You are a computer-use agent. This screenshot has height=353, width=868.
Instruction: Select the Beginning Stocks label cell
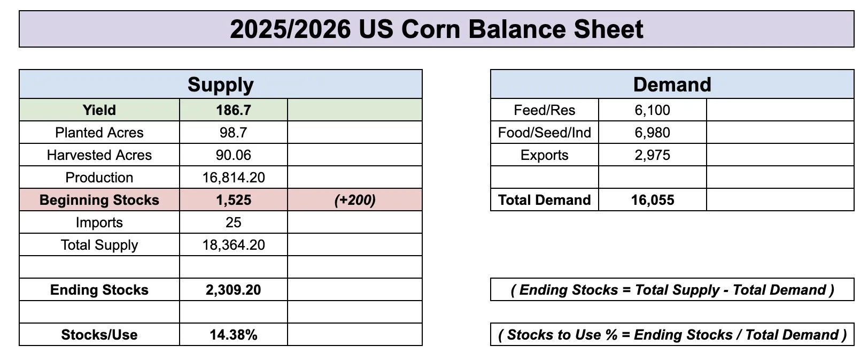tap(99, 199)
